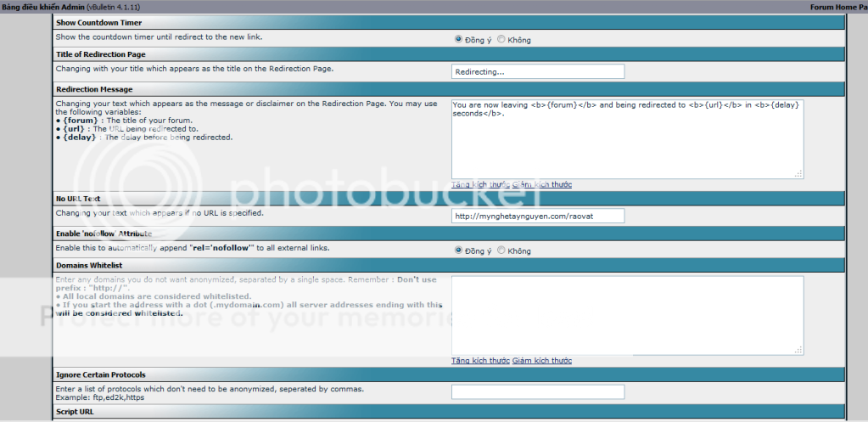Viewport: 868px width, 422px height.
Task: Click 'Giảm kích thước' under Domains Whitelist
Action: click(541, 361)
